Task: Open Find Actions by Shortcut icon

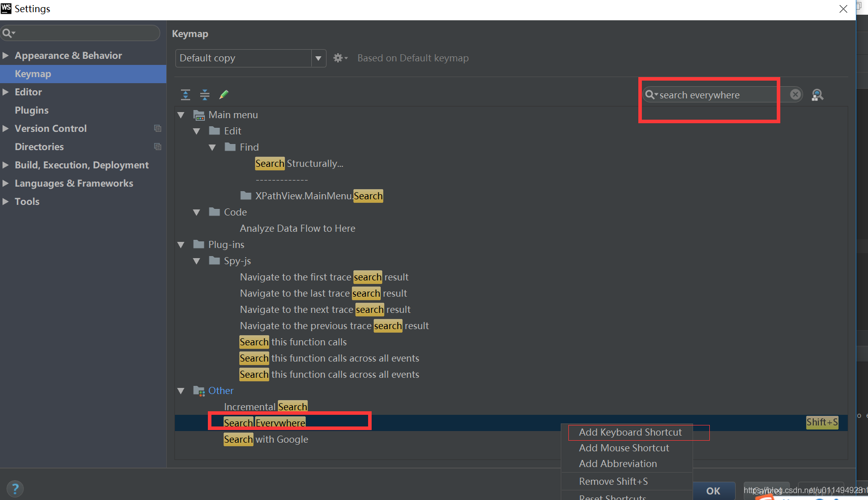Action: click(x=817, y=95)
